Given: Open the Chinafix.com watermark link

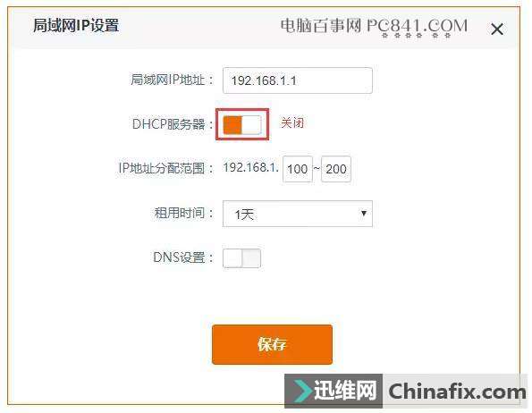Looking at the screenshot, I should pos(457,392).
